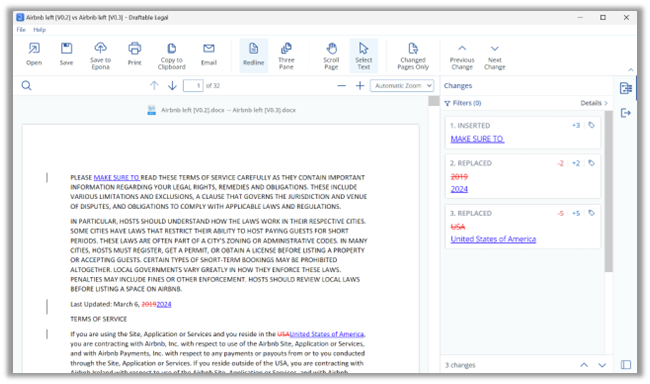Open the Help menu
Viewport: 650px width, 384px height.
39,30
